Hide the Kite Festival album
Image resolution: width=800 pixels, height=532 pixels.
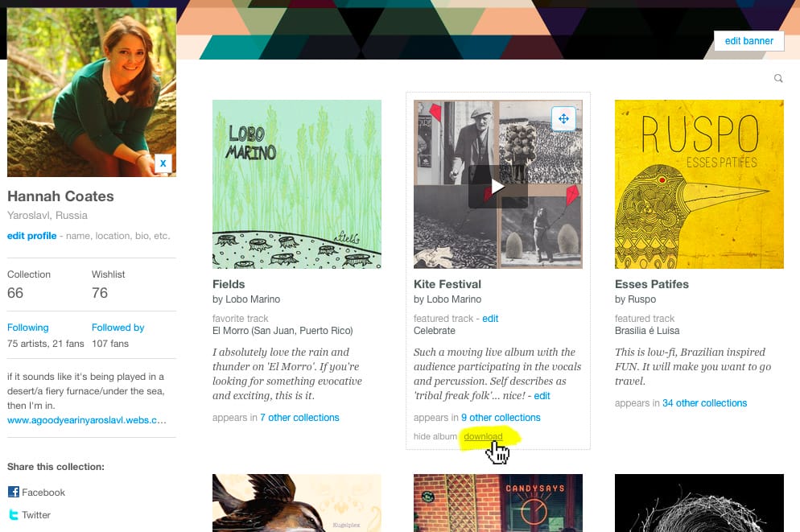coord(435,436)
